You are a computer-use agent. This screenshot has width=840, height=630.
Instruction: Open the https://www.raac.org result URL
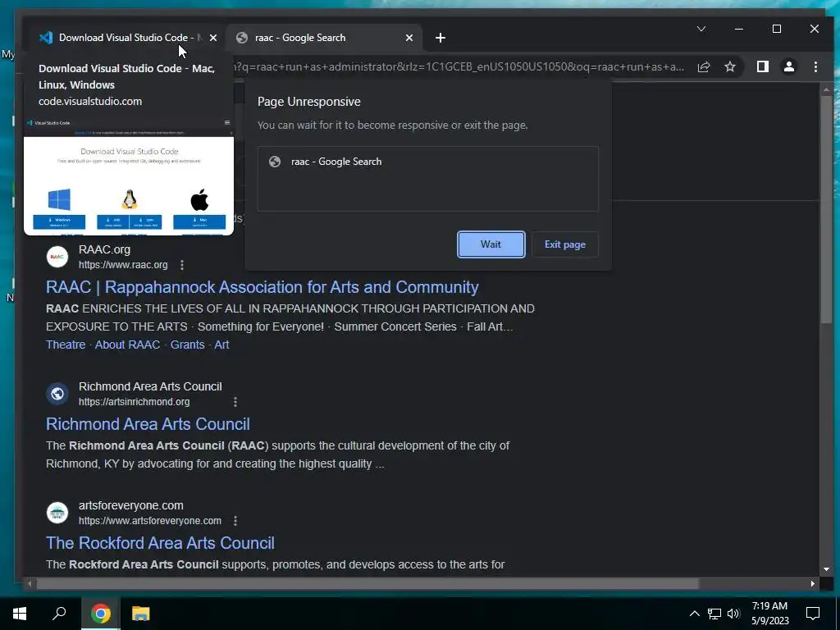[x=123, y=265]
